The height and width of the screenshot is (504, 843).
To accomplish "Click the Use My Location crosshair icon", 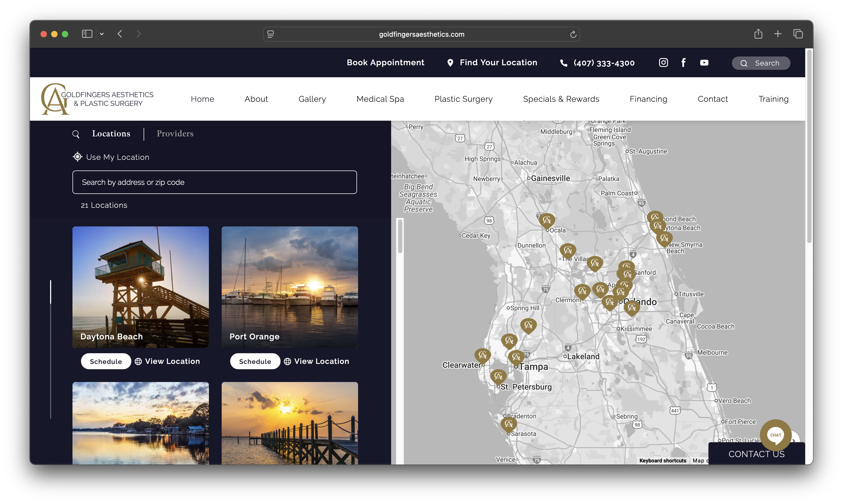I will [78, 157].
